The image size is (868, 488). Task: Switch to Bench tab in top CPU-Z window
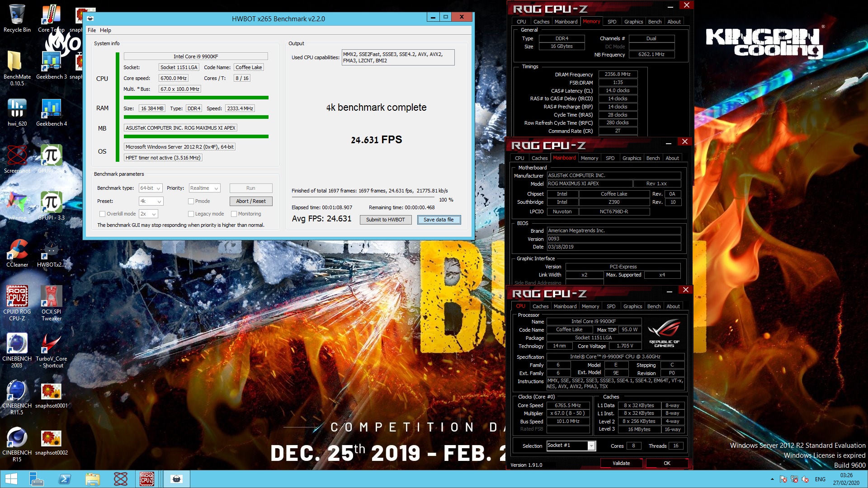tap(655, 22)
